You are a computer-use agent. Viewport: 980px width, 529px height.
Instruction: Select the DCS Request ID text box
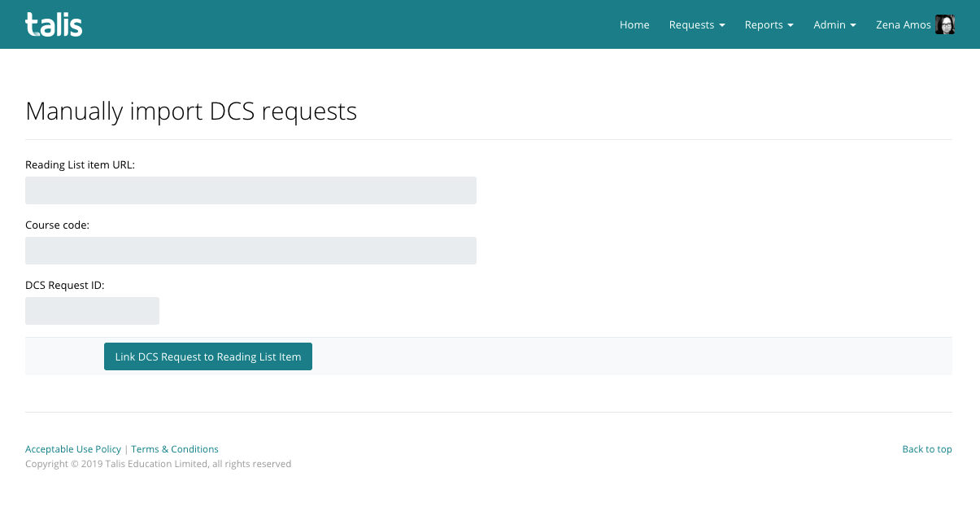(x=92, y=311)
